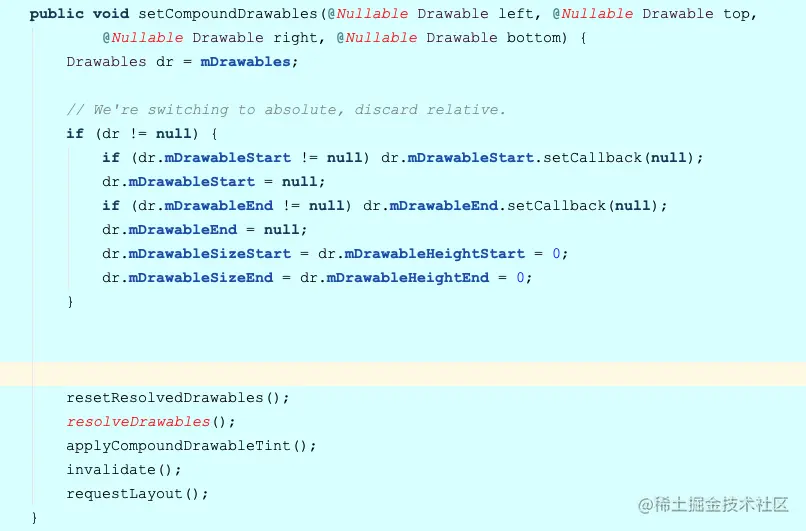Click the watermark text at bottom right
Viewport: 806px width, 531px height.
[713, 505]
